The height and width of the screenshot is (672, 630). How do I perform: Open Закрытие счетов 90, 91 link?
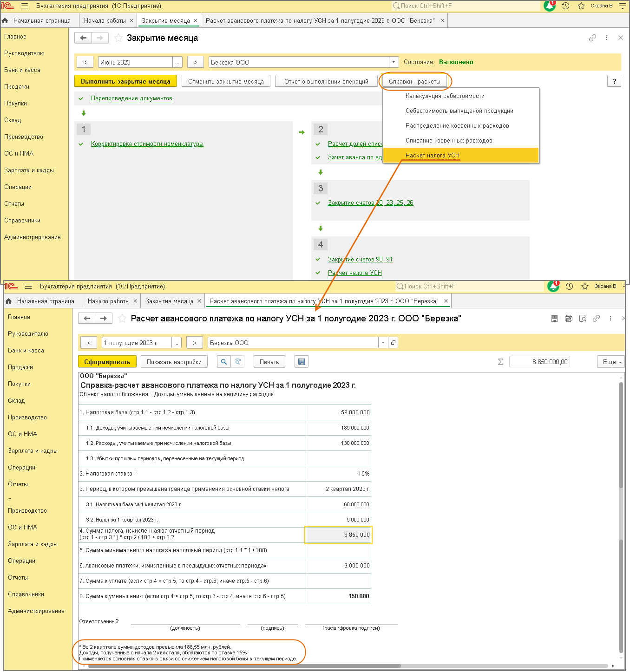click(360, 260)
